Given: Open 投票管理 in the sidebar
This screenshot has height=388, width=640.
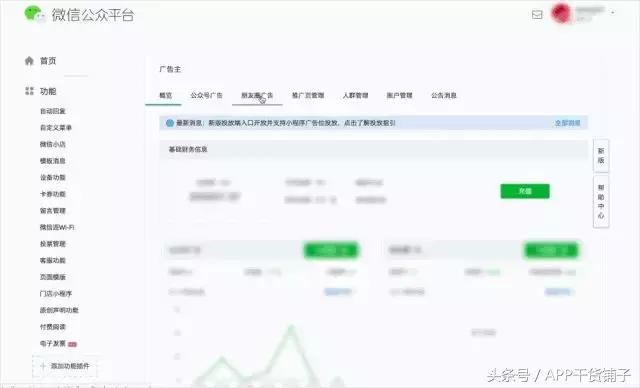Looking at the screenshot, I should [53, 244].
